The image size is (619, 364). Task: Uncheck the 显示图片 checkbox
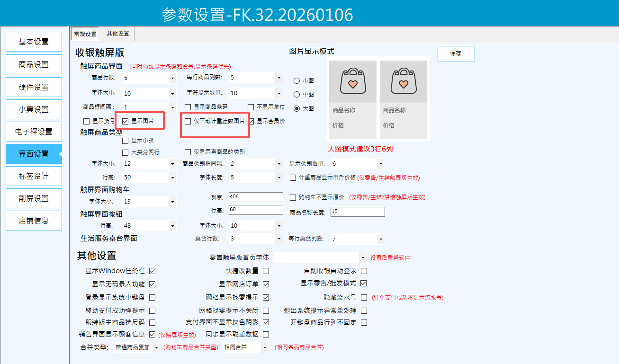pyautogui.click(x=126, y=121)
